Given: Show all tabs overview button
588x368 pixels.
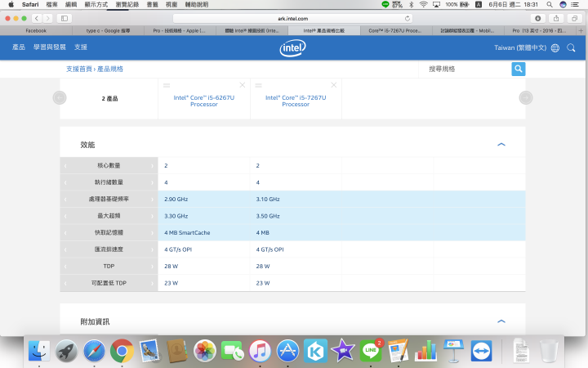Looking at the screenshot, I should pos(574,18).
